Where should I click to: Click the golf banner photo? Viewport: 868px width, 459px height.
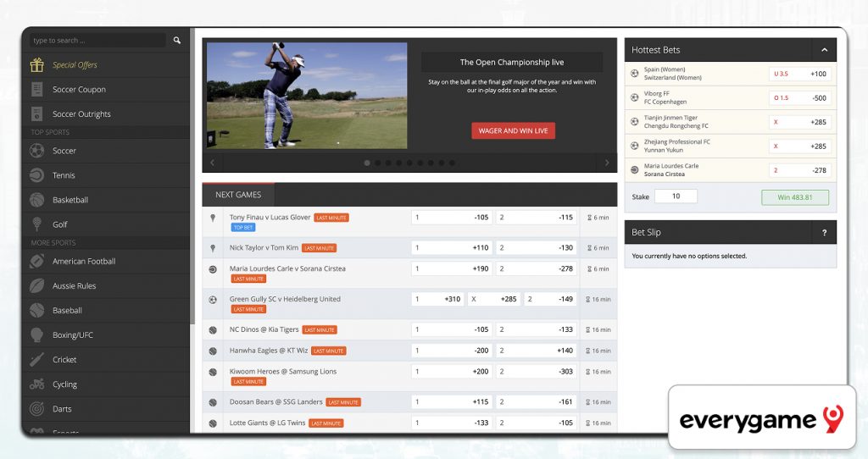(x=307, y=96)
